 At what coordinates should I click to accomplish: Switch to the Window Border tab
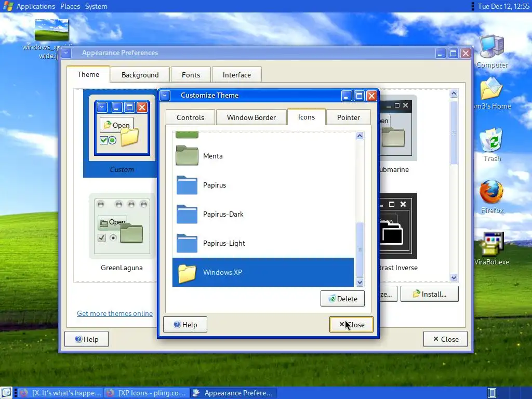pyautogui.click(x=251, y=117)
